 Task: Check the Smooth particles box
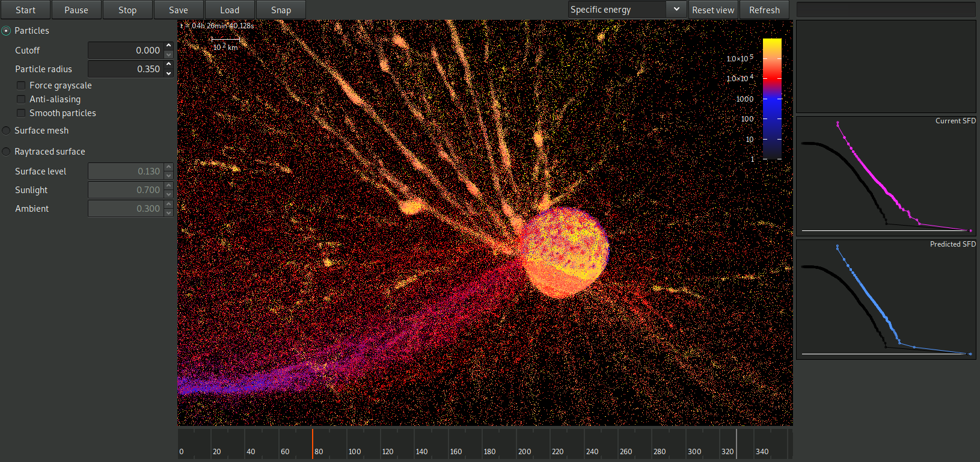point(21,113)
